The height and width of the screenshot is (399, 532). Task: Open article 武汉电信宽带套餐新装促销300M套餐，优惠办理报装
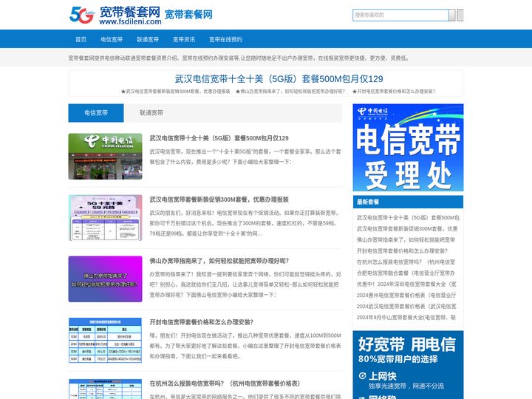point(219,199)
